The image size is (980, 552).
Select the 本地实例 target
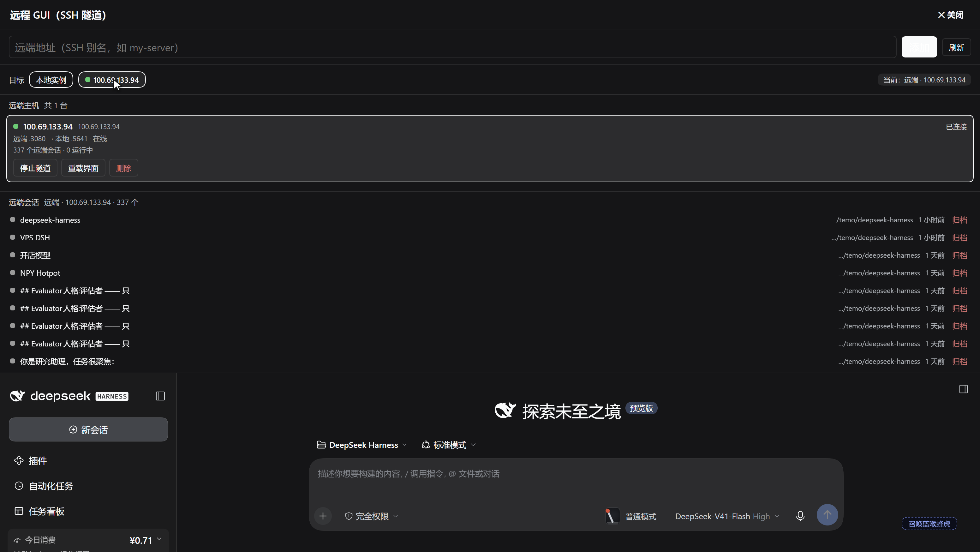(x=51, y=80)
